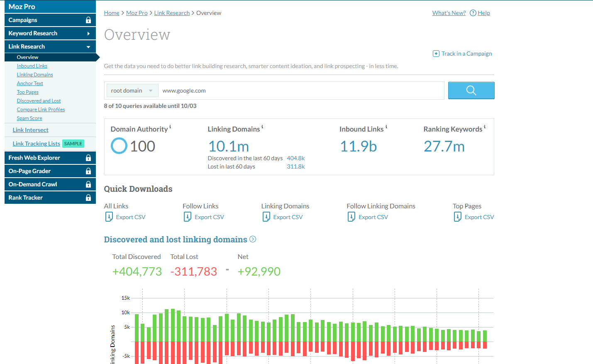
Task: Click the Help question mark icon
Action: coord(473,13)
